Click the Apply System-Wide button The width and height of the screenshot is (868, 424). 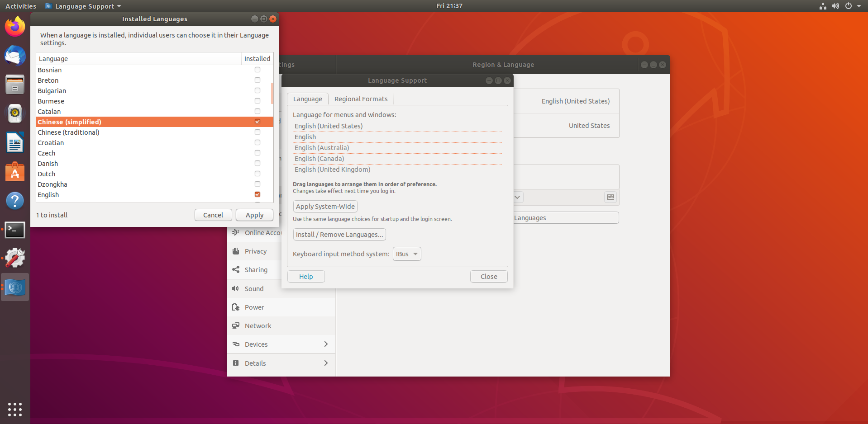tap(325, 207)
